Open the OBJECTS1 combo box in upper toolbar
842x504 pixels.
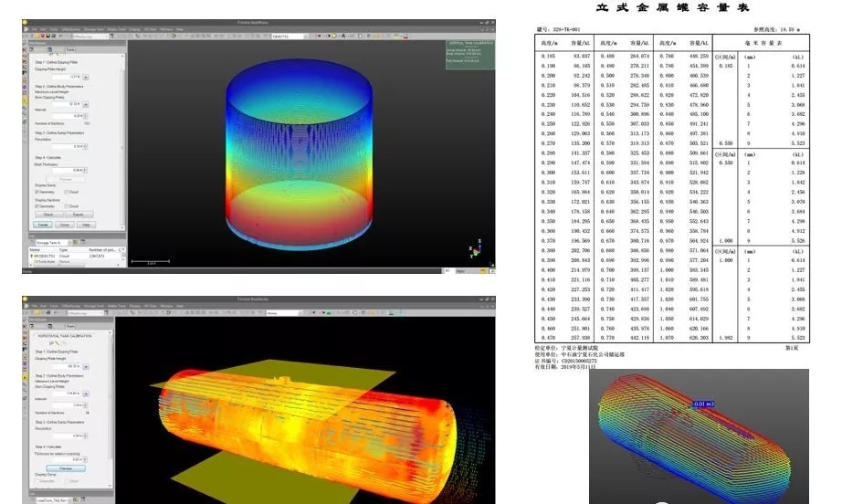pos(290,37)
